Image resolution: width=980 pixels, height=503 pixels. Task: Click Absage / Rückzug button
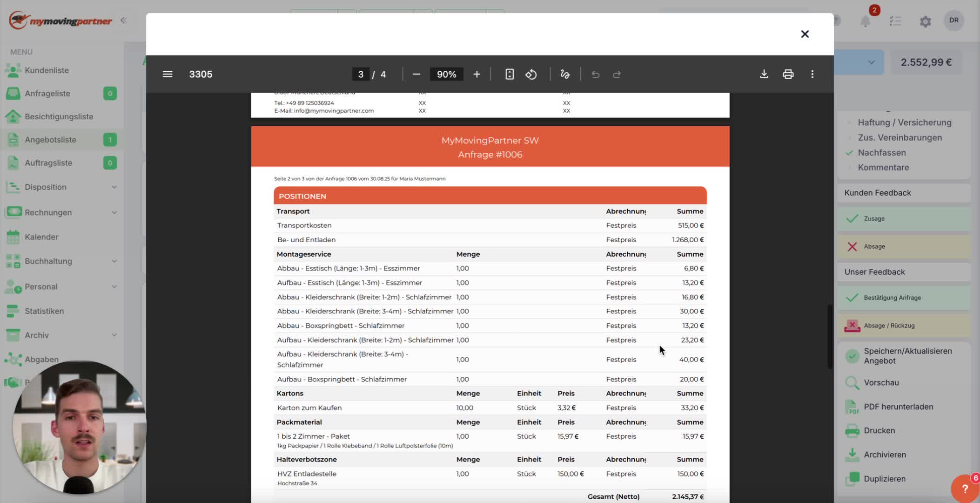tap(904, 326)
